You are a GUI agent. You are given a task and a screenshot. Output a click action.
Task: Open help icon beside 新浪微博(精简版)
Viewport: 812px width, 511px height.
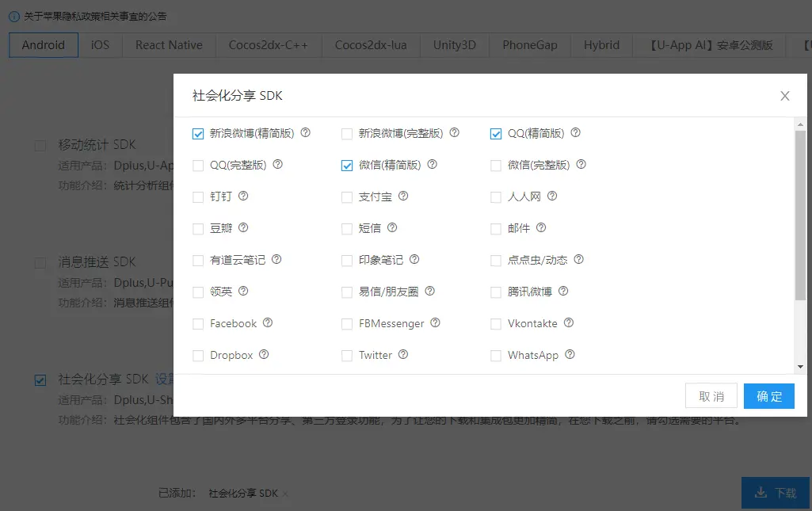pos(306,132)
